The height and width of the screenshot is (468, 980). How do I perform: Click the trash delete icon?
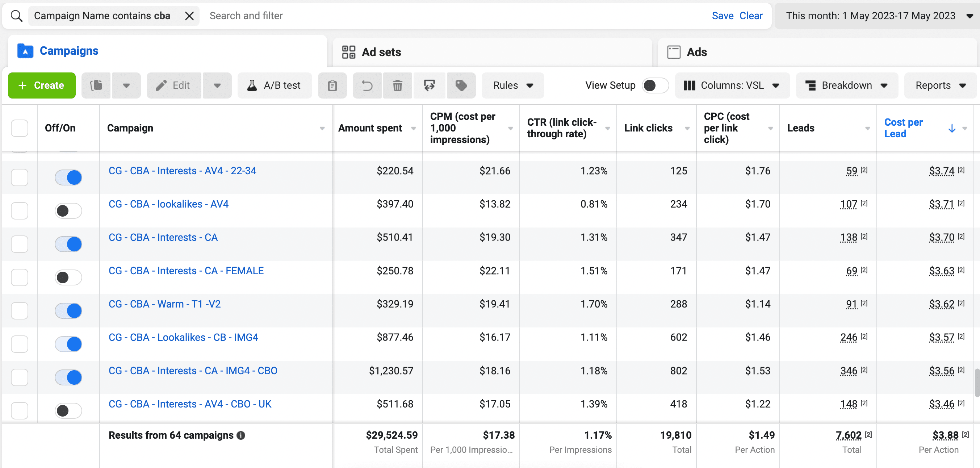397,85
